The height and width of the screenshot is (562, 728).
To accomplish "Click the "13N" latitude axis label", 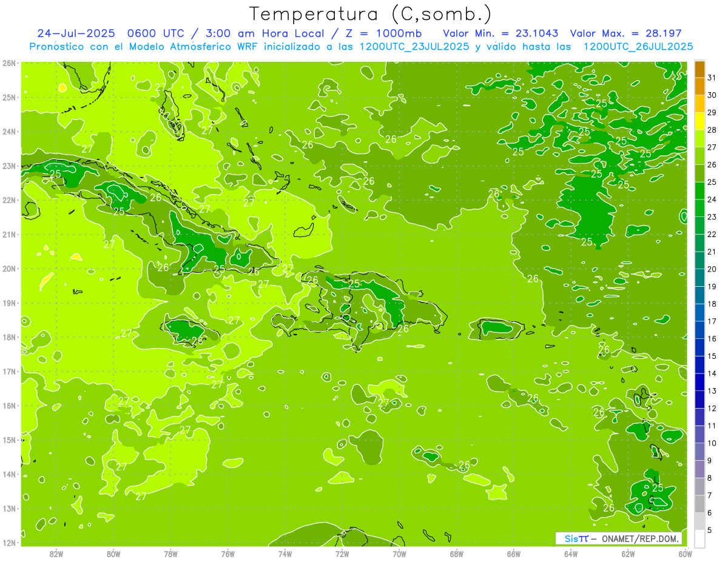I will click(9, 509).
